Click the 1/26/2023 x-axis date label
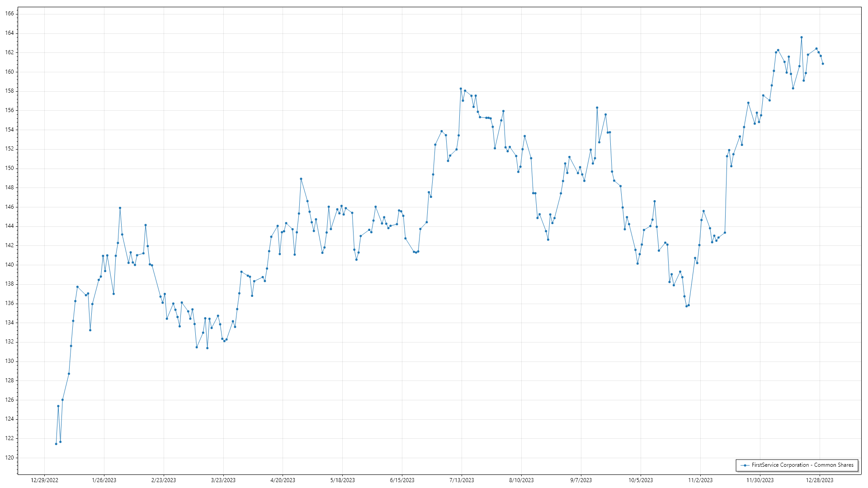 click(x=104, y=480)
